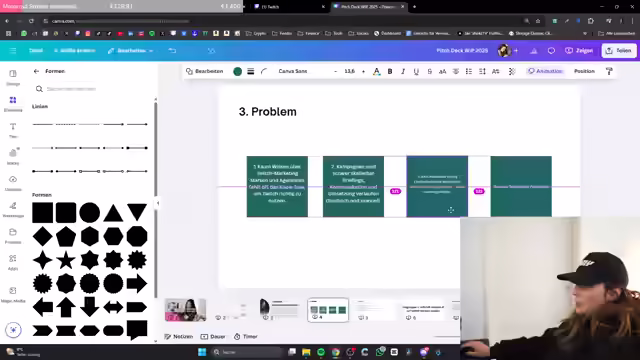640x360 pixels.
Task: Insert the right arrow shape
Action: click(x=137, y=283)
